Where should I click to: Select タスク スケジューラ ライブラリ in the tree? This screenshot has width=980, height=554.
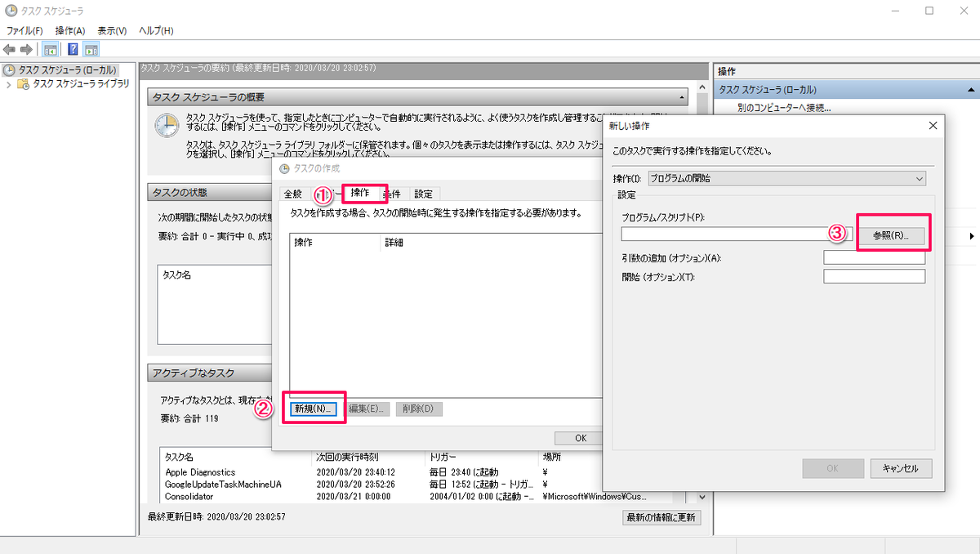[80, 83]
